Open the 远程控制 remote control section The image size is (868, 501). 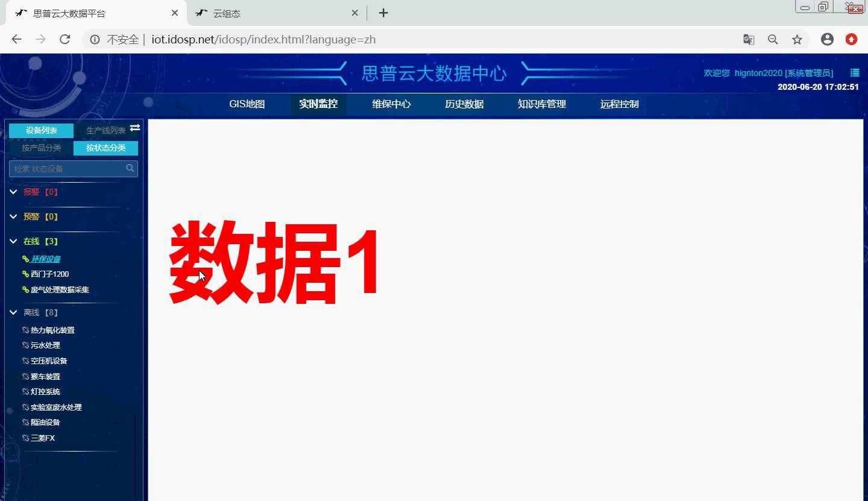click(618, 104)
